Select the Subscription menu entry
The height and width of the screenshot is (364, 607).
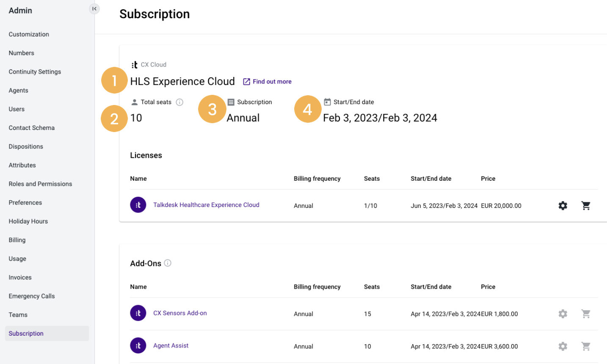pos(26,333)
